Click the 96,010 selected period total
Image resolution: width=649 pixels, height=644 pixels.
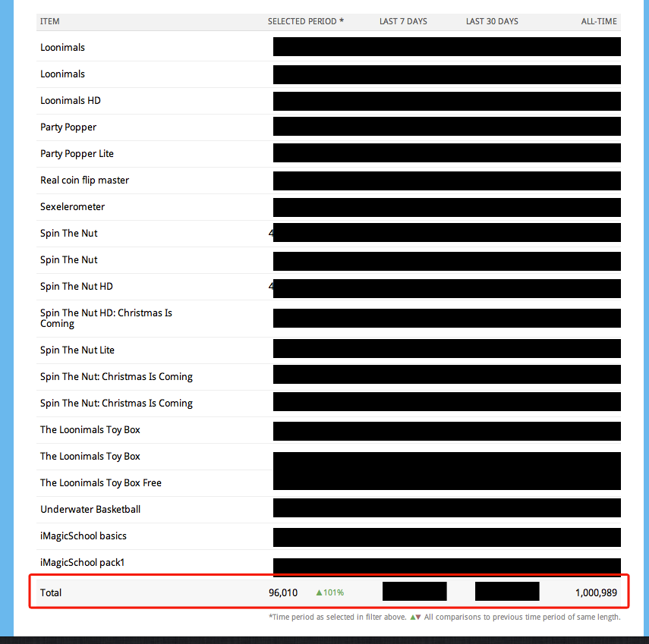[x=283, y=592]
